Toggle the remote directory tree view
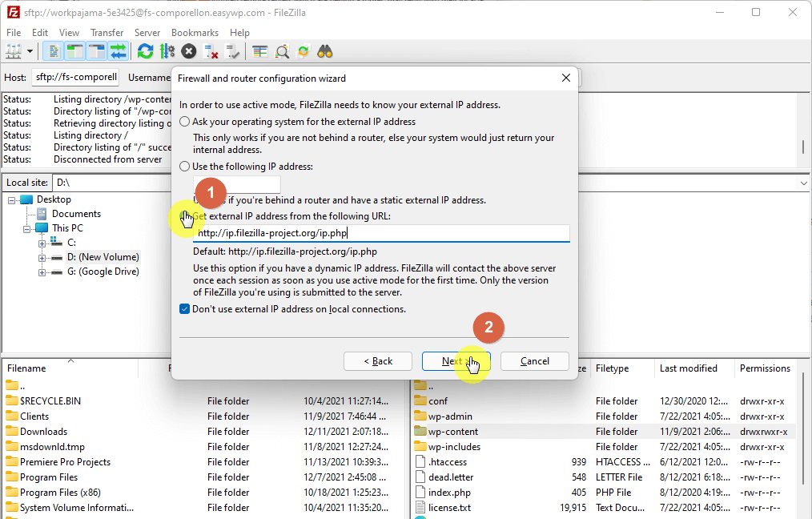The height and width of the screenshot is (519, 812). pyautogui.click(x=97, y=51)
